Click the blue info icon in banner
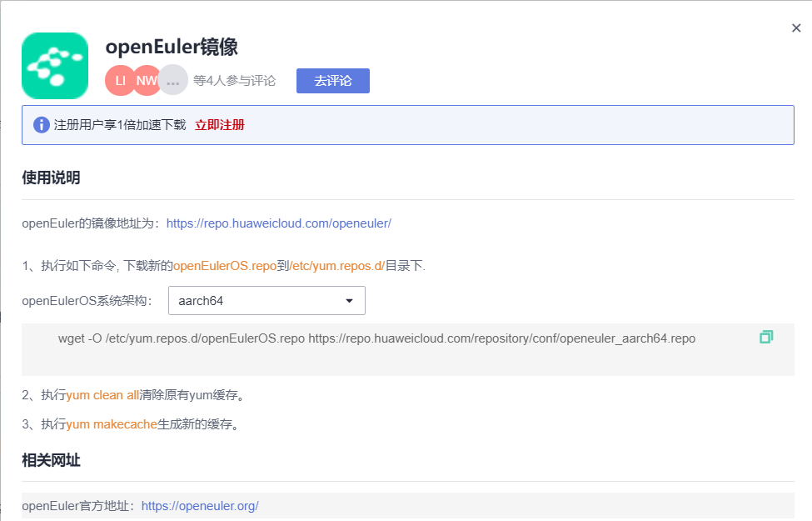Image resolution: width=812 pixels, height=521 pixels. tap(42, 125)
